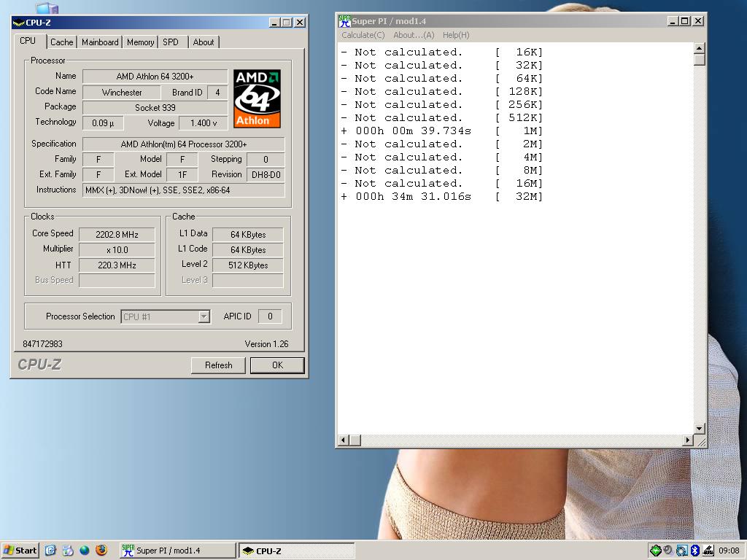The width and height of the screenshot is (747, 560).
Task: Click the Super PI vertical scrollbar up arrow
Action: [x=699, y=48]
